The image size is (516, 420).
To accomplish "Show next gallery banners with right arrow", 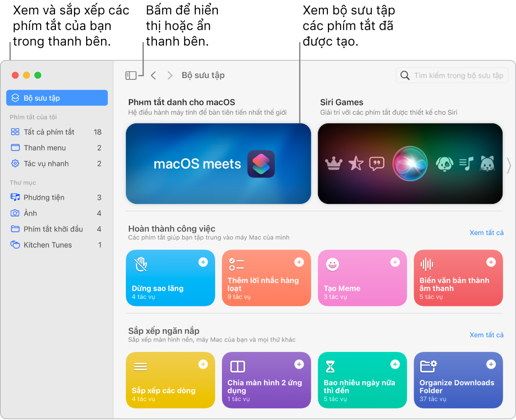I will [509, 165].
